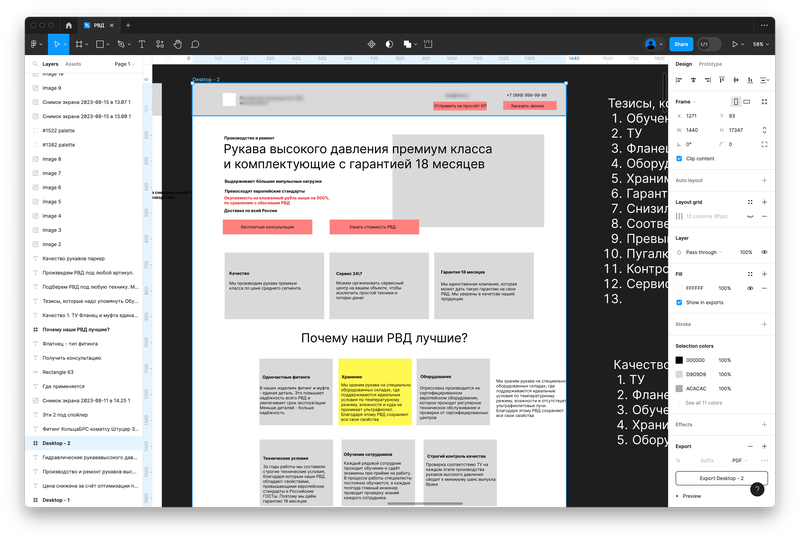Select the Rectangle shape tool

point(100,44)
